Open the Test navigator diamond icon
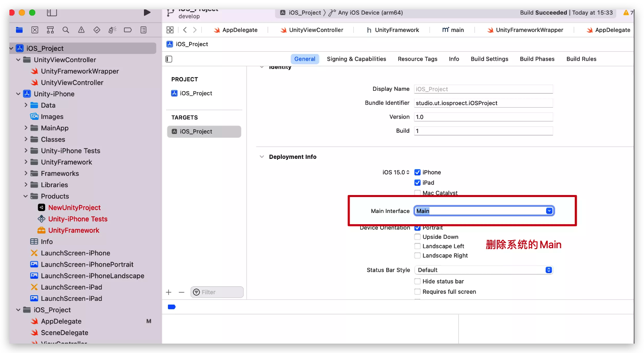The height and width of the screenshot is (353, 644). pyautogui.click(x=97, y=30)
